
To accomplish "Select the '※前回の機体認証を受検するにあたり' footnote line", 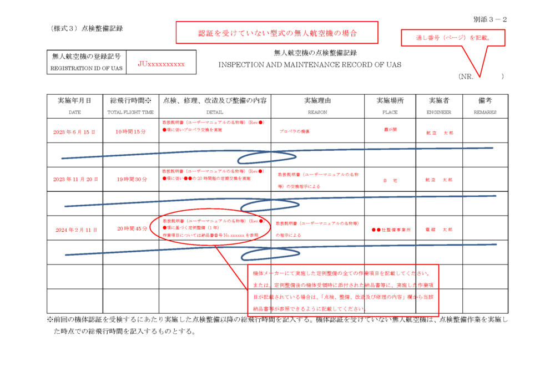I will click(x=277, y=320).
